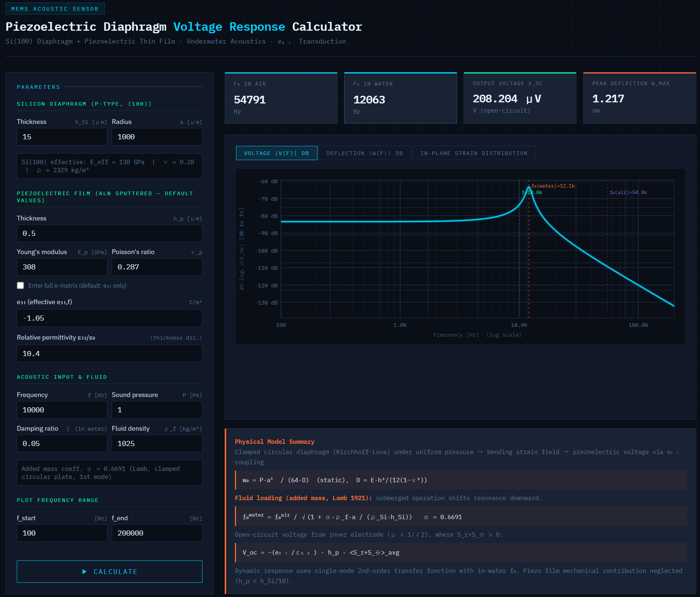Edit the f_start plot range field
Viewport: 700px width, 597px height.
[62, 533]
